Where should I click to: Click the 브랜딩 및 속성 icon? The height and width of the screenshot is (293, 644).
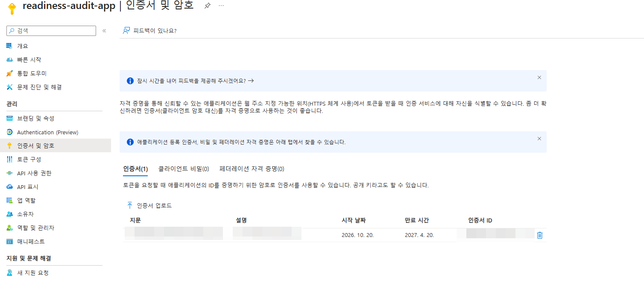[x=9, y=118]
